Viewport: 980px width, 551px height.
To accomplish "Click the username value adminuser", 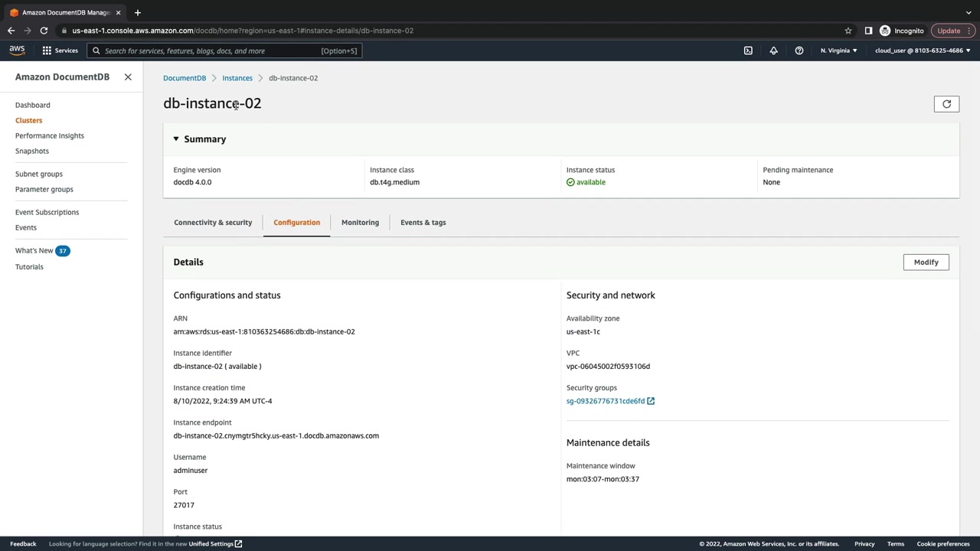I will pyautogui.click(x=191, y=471).
